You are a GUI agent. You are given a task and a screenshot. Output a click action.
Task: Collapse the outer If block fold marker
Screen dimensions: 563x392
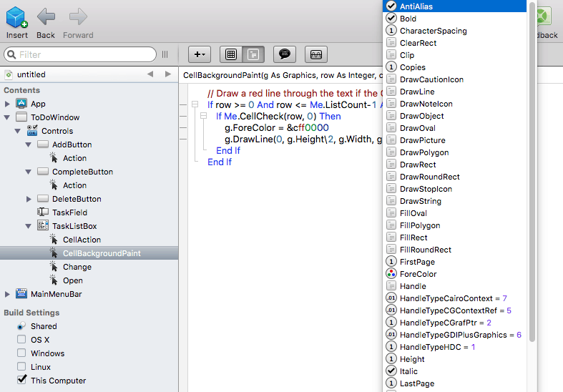(195, 104)
